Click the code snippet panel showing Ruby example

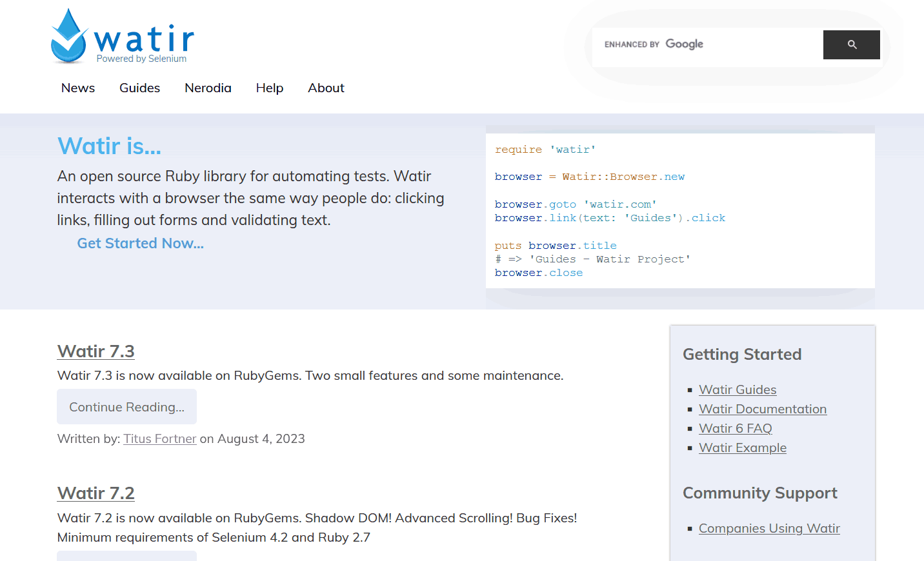click(680, 210)
